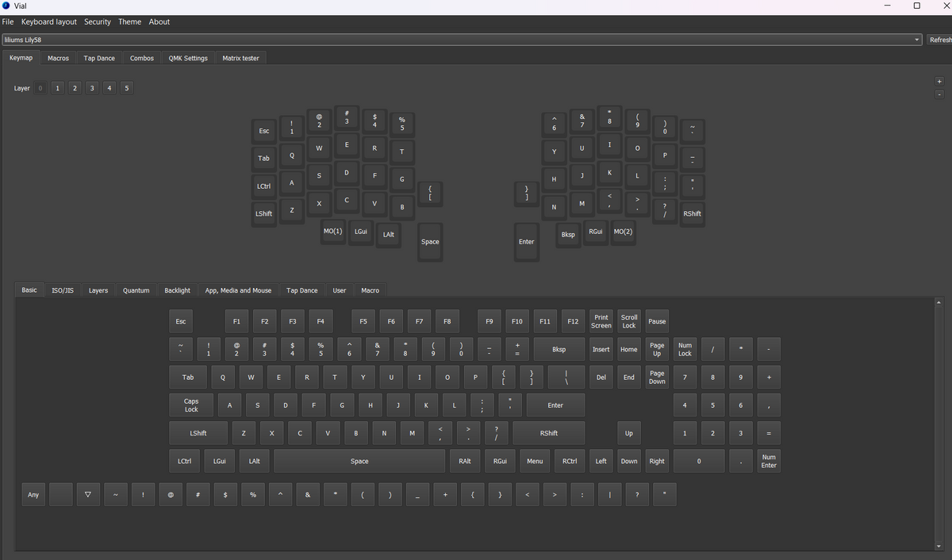
Task: Switch to the Macros tab
Action: 58,58
